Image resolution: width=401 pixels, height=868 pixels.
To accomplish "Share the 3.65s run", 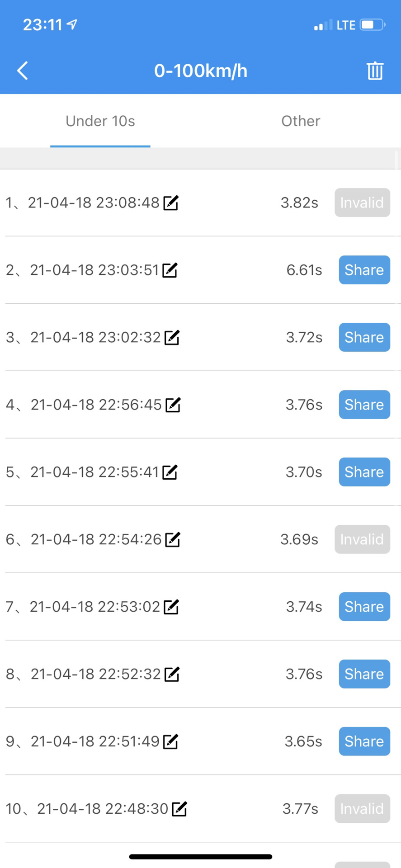I will click(364, 741).
